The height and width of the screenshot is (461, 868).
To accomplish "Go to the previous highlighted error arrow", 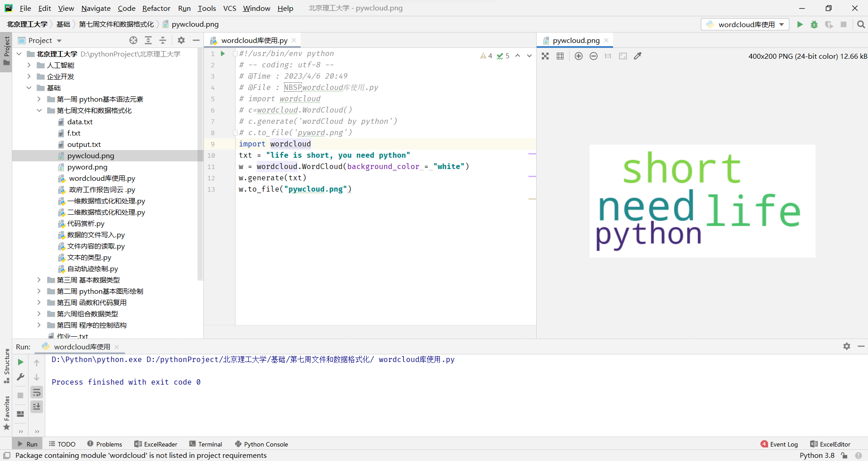I will click(518, 56).
